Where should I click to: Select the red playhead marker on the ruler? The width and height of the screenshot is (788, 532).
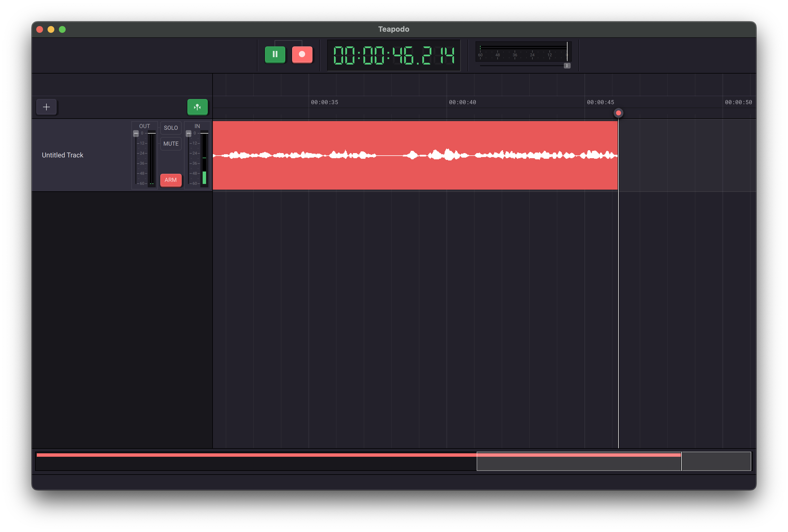click(x=618, y=113)
